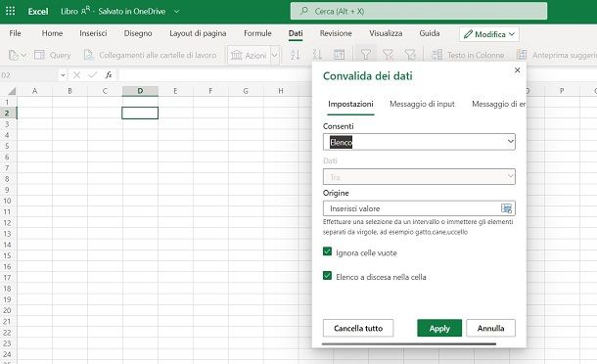Screen dimensions: 597x364
Task: Open the File tab
Action: (16, 33)
